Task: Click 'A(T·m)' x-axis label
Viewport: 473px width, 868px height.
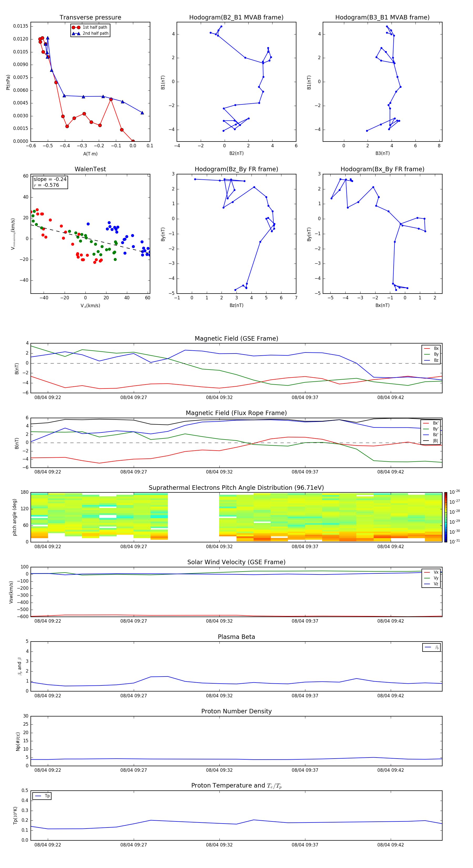Action: click(90, 154)
